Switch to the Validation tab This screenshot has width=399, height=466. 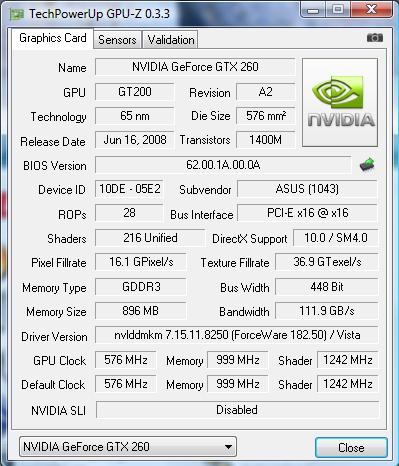coord(171,40)
